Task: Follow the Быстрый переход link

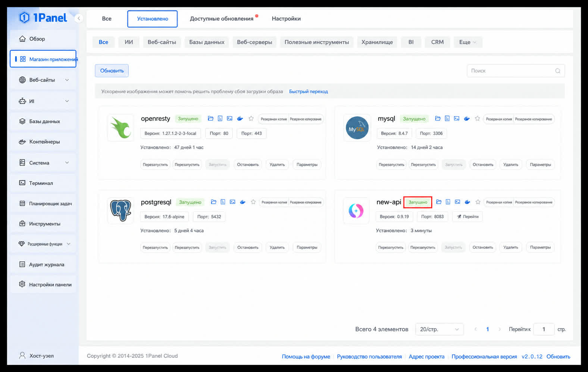Action: [309, 91]
